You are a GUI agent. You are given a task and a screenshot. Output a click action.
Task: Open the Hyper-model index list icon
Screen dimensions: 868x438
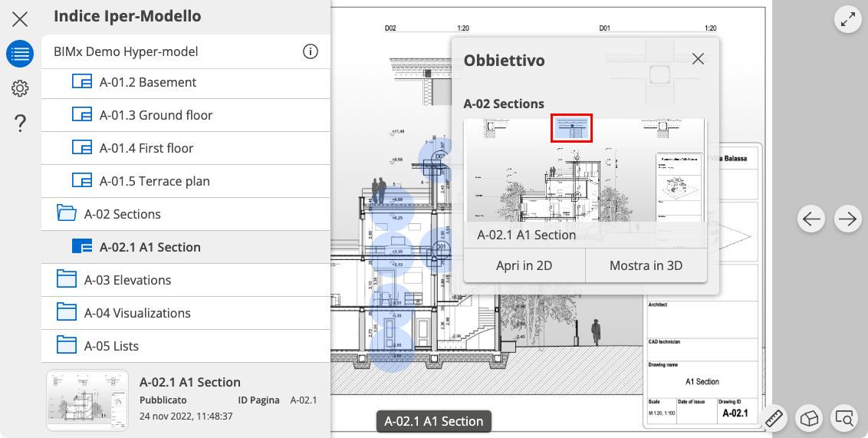coord(20,54)
